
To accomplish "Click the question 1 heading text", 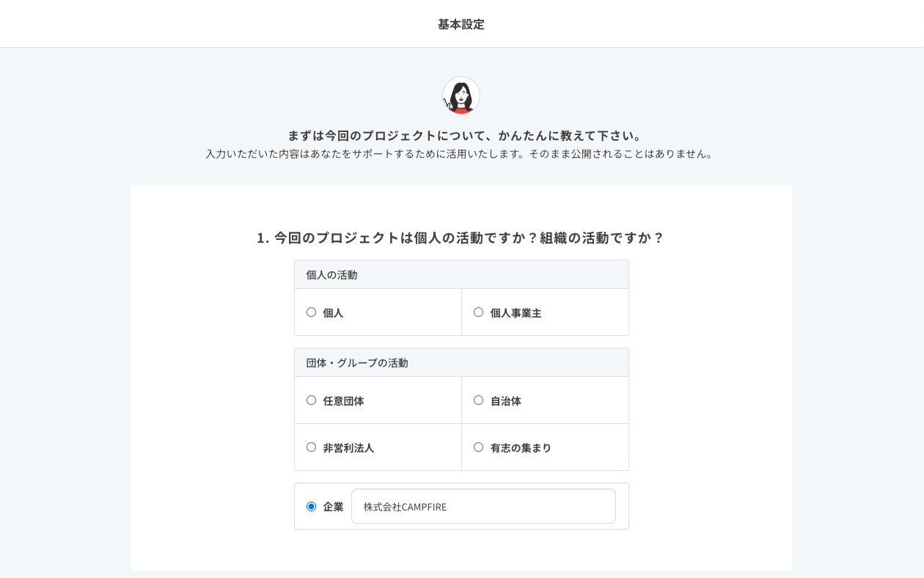I will (461, 238).
